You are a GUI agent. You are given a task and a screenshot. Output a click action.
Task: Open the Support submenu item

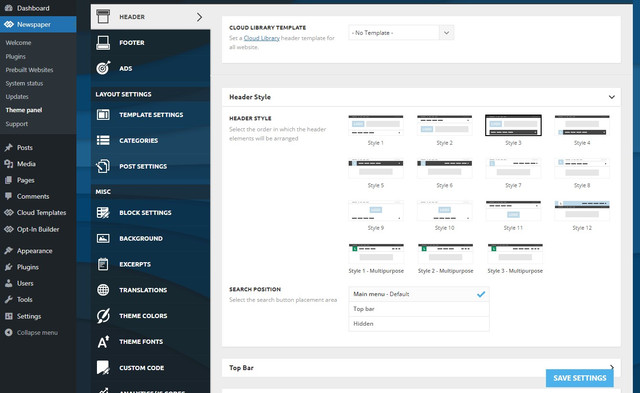click(x=17, y=124)
